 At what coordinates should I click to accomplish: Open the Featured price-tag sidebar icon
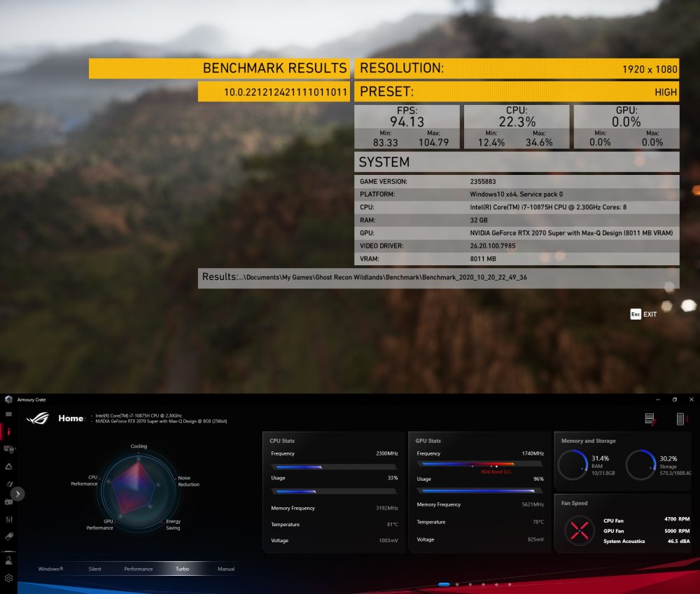click(8, 537)
